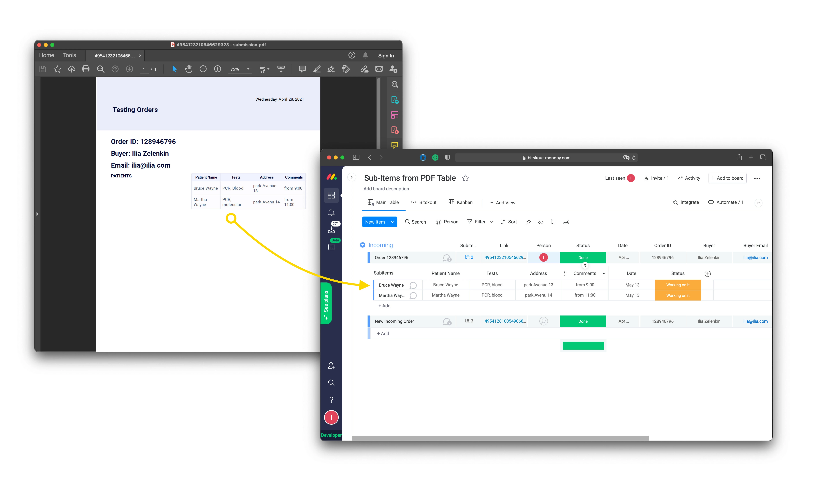Open the help question icon in PDF viewer

352,55
